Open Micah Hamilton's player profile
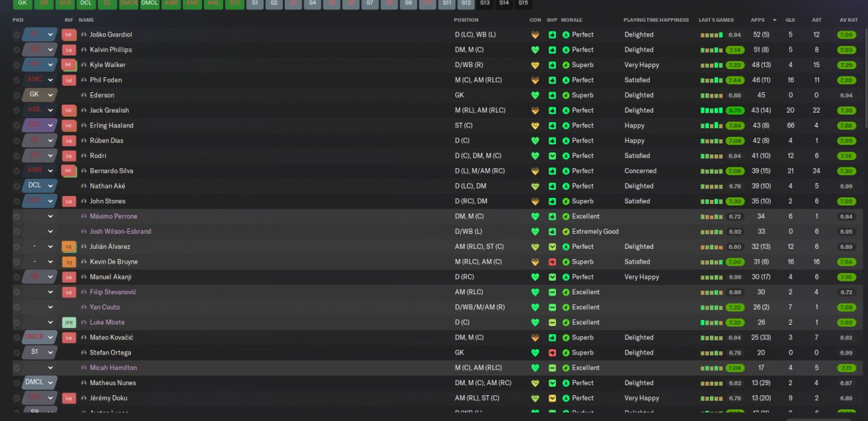 tap(113, 368)
